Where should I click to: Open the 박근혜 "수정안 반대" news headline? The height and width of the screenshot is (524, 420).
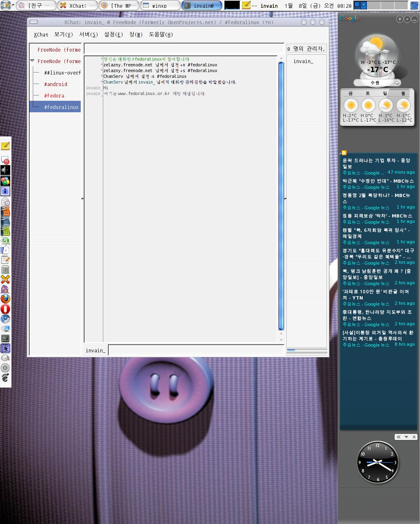click(378, 181)
